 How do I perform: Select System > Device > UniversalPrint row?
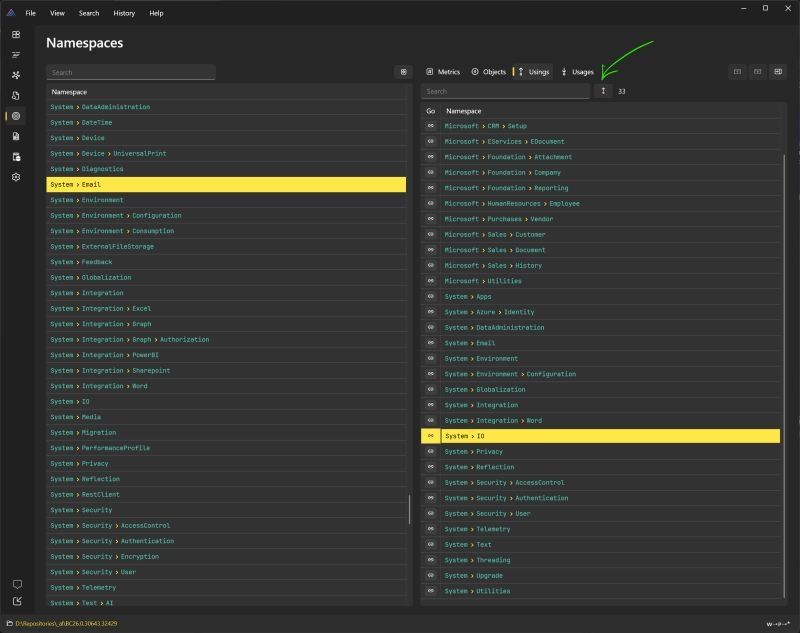[x=226, y=154]
